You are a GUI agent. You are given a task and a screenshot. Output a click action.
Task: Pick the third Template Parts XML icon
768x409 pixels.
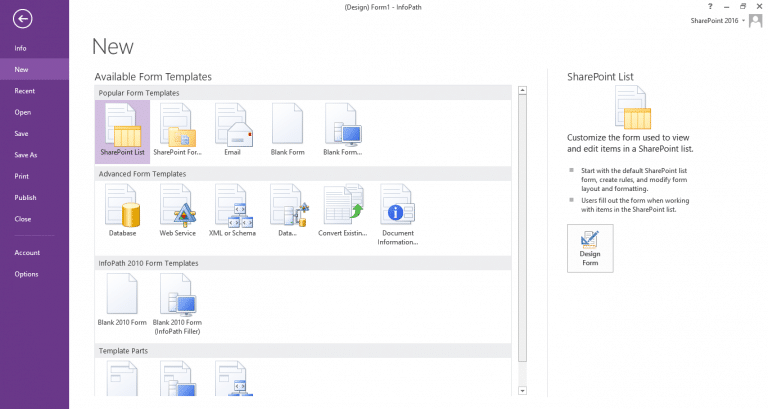pos(233,378)
